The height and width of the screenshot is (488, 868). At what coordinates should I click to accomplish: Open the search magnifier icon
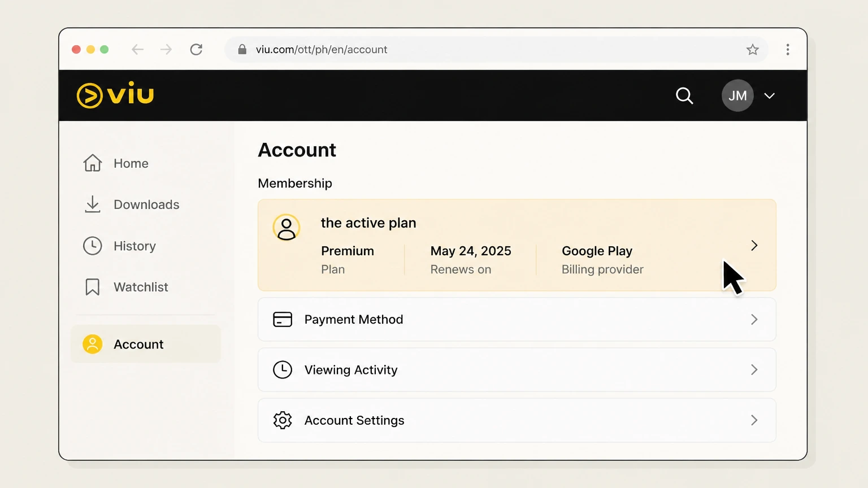coord(684,95)
